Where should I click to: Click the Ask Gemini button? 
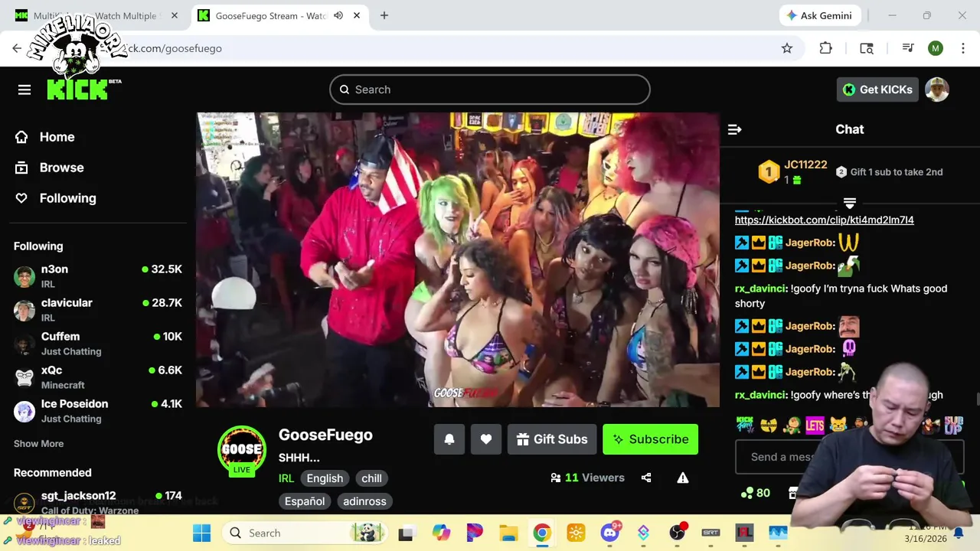[x=821, y=15]
